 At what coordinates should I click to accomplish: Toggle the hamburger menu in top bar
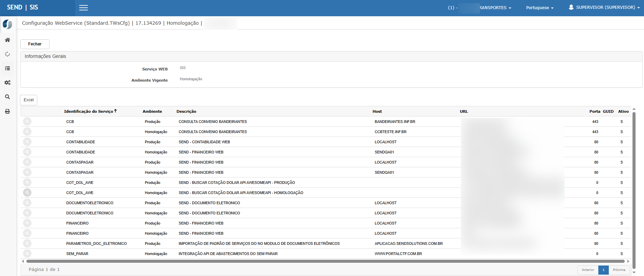(83, 8)
